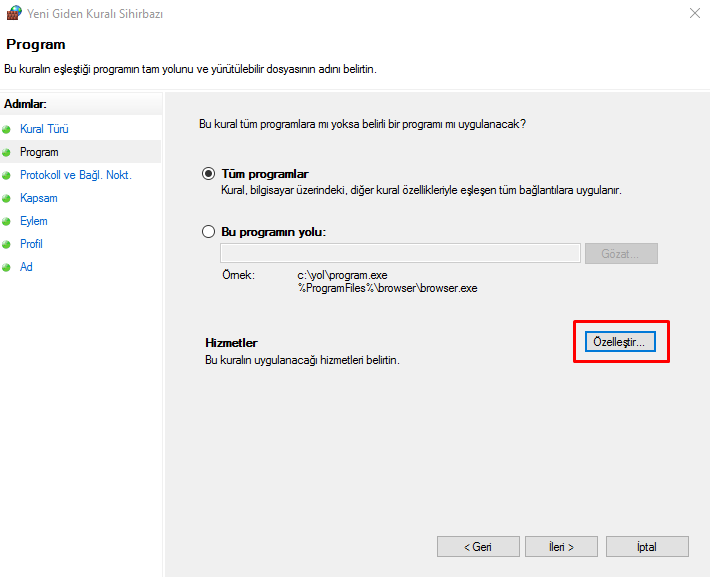Click the green bullet beside Kural Türü
The height and width of the screenshot is (577, 710).
(7, 129)
